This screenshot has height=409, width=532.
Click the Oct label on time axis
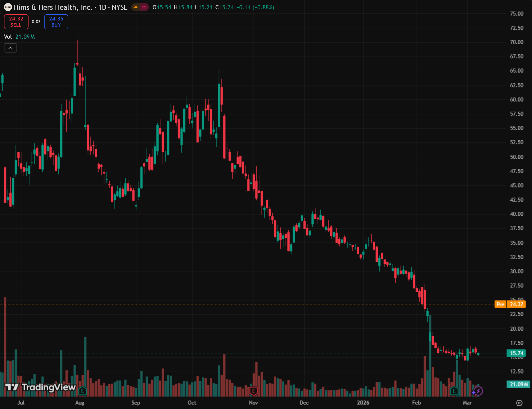(192, 403)
